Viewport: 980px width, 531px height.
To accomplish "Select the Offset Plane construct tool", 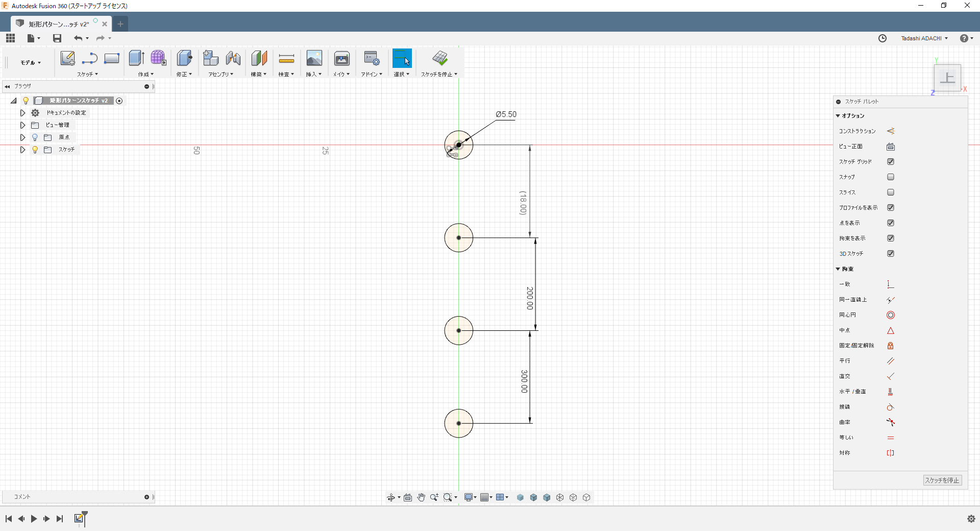I will [259, 58].
